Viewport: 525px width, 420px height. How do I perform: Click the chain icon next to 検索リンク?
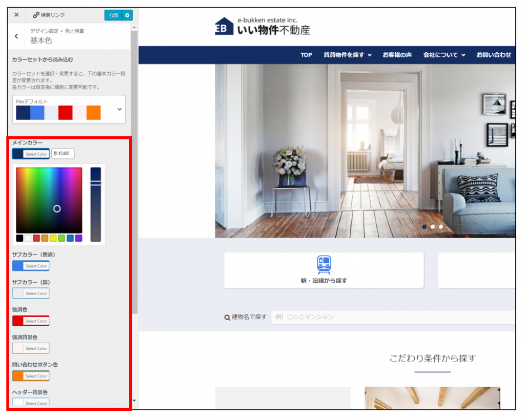pos(36,15)
